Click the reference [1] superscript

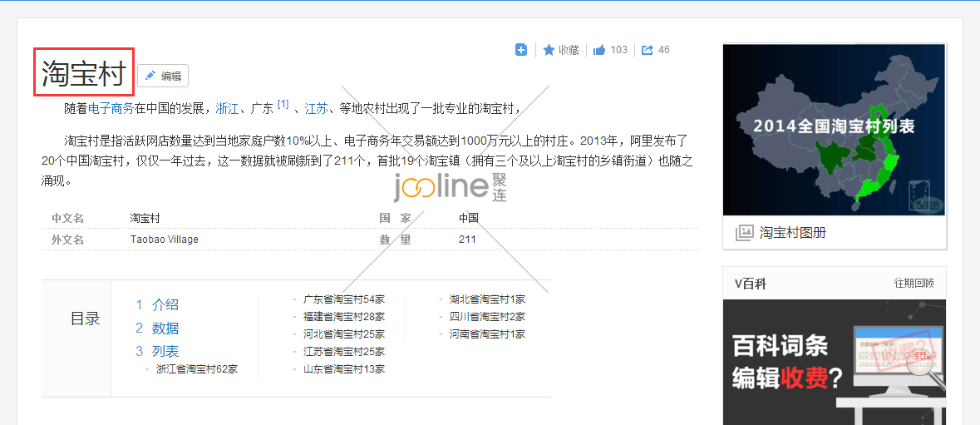[x=283, y=104]
